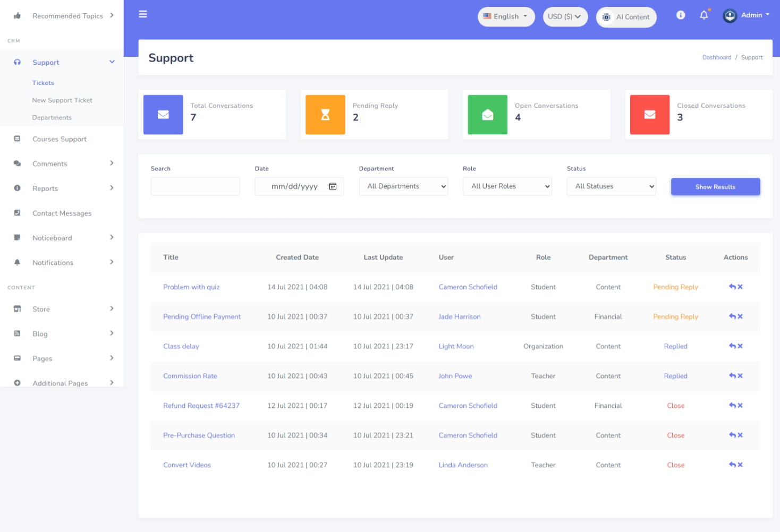Open the notifications bell
This screenshot has width=780, height=532.
click(704, 15)
